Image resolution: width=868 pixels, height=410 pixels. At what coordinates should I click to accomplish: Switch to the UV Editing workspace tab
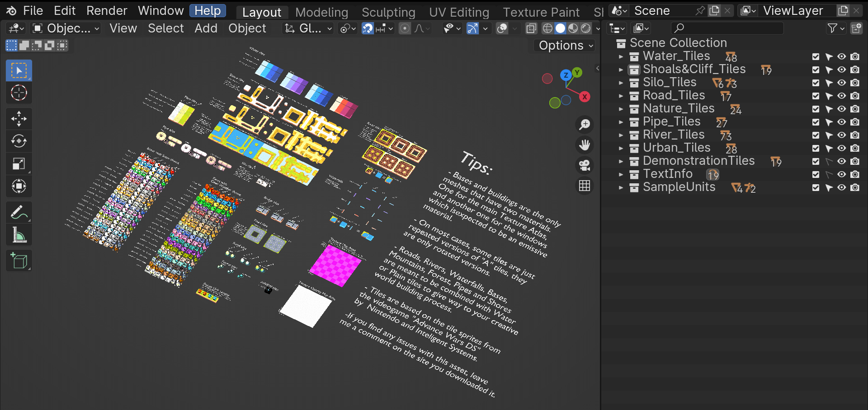(x=459, y=12)
